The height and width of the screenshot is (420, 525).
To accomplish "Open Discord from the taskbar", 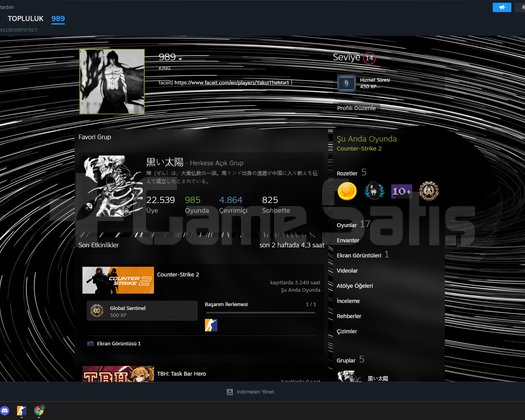I will click(x=5, y=410).
